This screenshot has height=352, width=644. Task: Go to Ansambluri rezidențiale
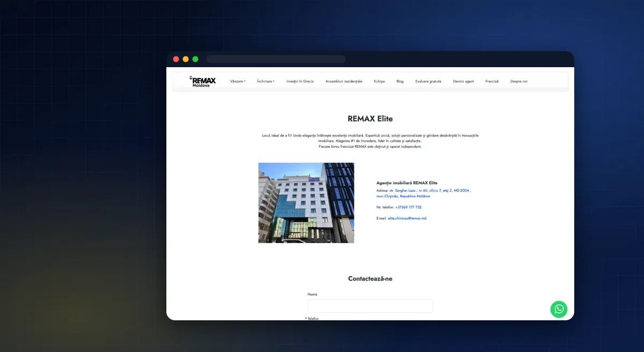coord(344,82)
